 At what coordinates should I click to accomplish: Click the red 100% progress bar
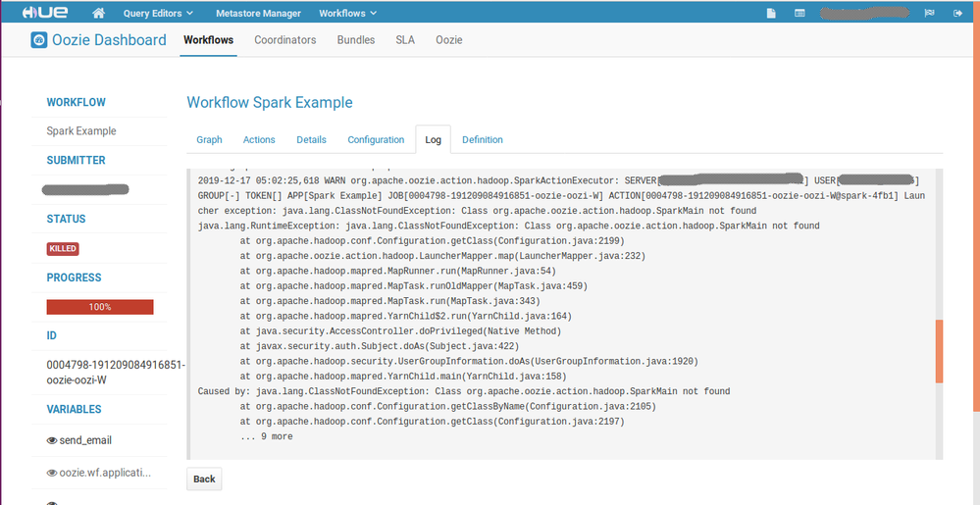tap(100, 307)
